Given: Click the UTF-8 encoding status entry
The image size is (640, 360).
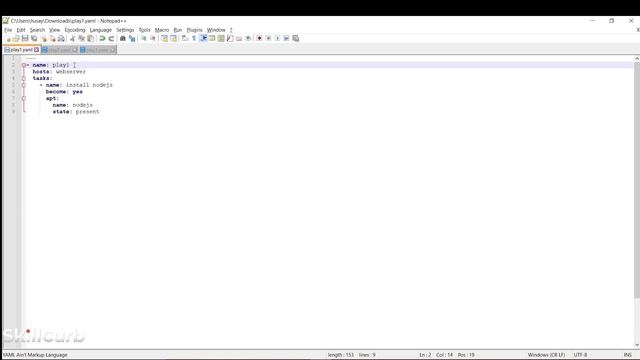Looking at the screenshot, I should pyautogui.click(x=580, y=355).
